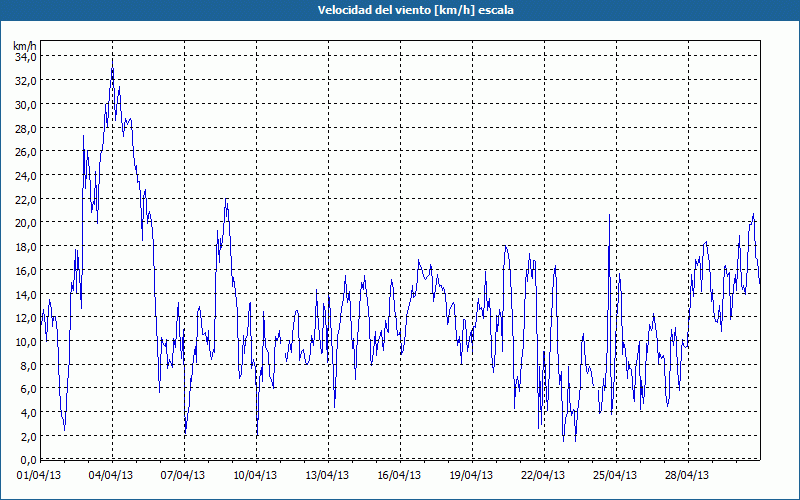The image size is (800, 500).
Task: Click the 16/04/13 date label
Action: tap(399, 476)
